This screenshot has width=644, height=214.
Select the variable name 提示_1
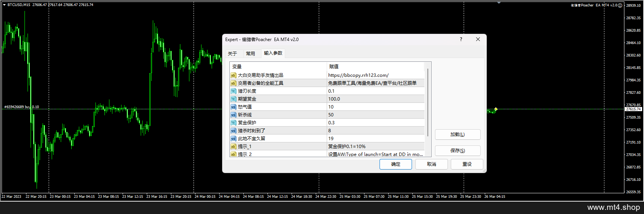(245, 147)
